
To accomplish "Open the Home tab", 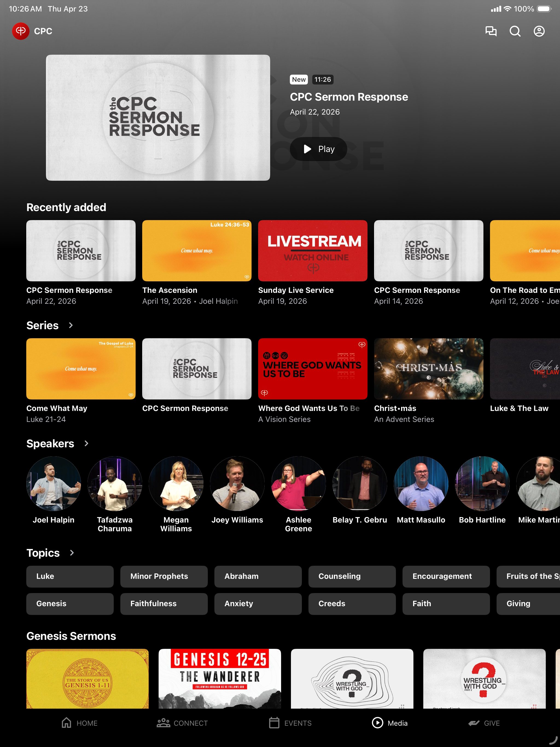I will click(79, 723).
